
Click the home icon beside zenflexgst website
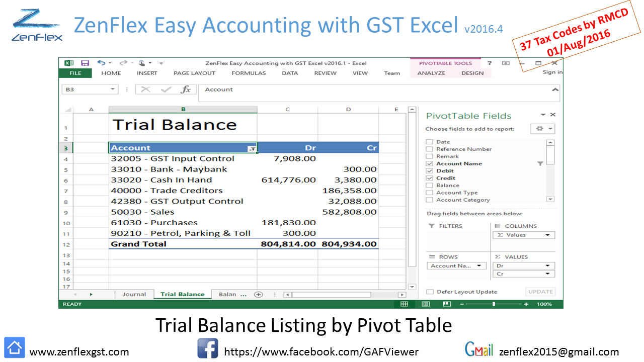15,347
